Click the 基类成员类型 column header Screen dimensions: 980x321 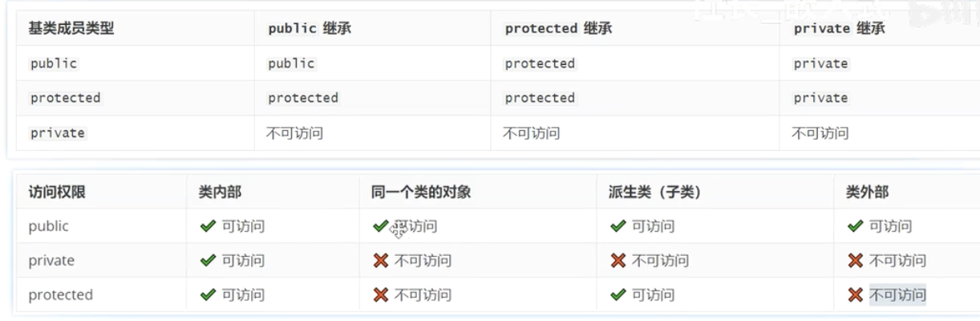click(x=71, y=28)
